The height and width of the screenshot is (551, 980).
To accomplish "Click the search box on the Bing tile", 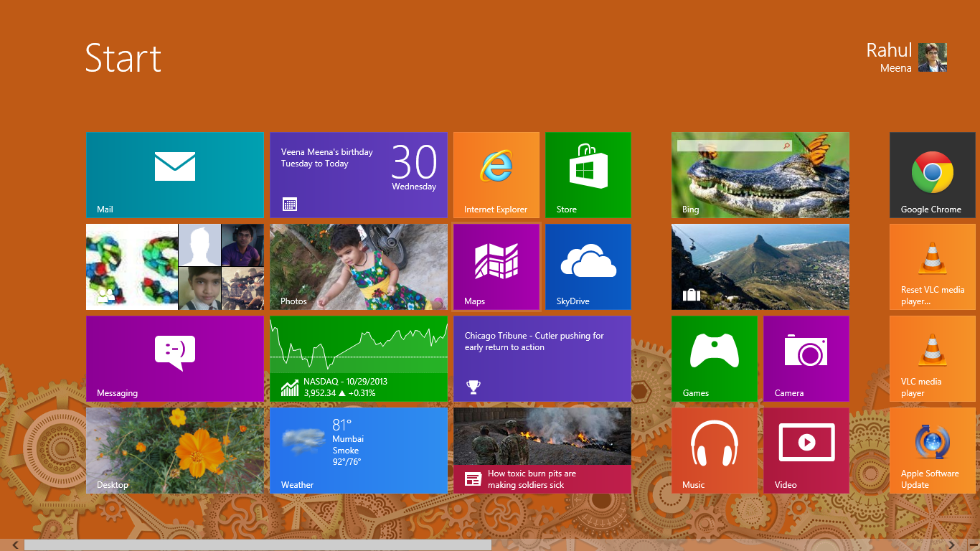I will [732, 145].
